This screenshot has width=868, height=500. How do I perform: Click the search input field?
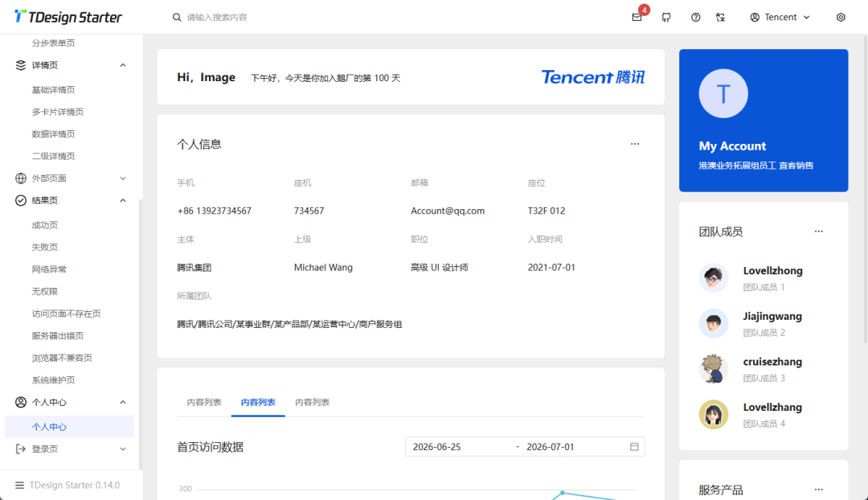click(x=217, y=17)
